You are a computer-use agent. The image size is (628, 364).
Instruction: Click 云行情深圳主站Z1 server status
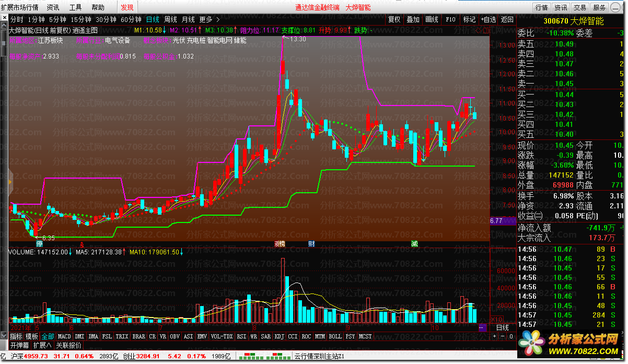coord(319,356)
